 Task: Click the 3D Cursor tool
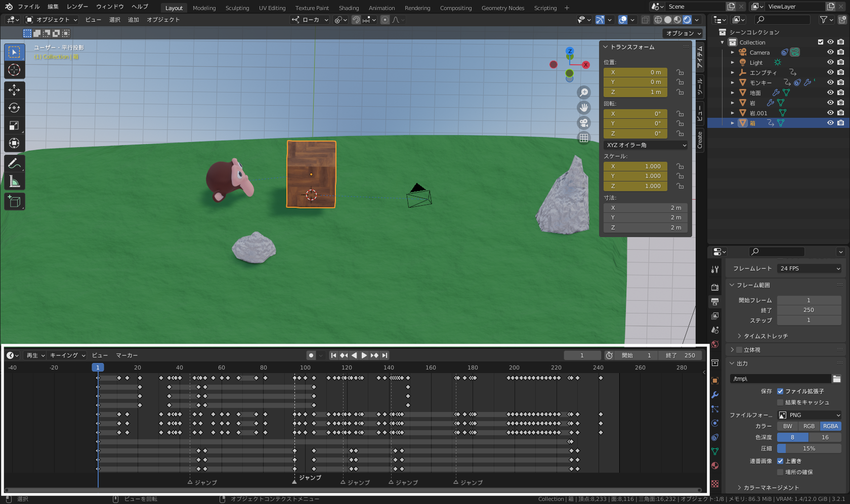coord(14,70)
